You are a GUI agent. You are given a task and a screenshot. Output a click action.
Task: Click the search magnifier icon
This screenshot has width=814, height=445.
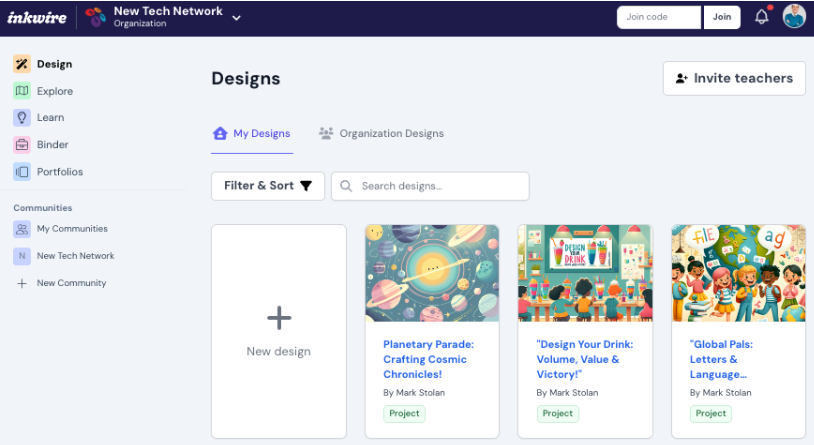[x=346, y=186]
